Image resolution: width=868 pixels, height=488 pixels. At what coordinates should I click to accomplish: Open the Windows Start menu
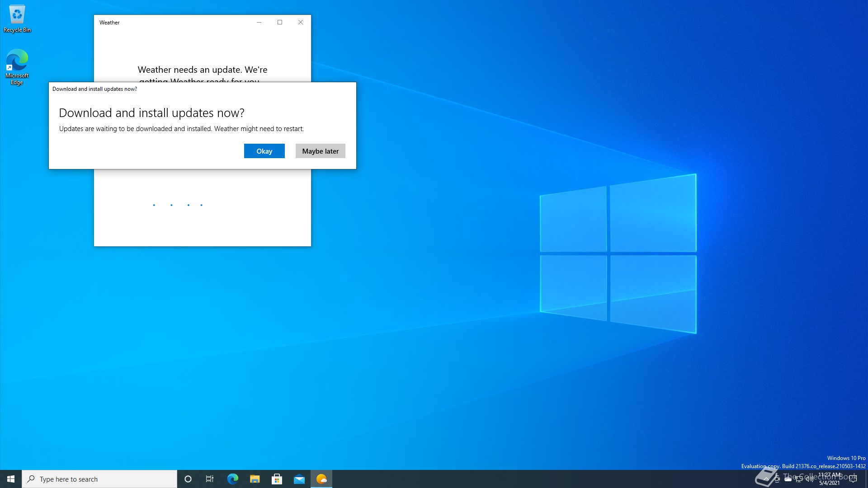[x=11, y=479]
